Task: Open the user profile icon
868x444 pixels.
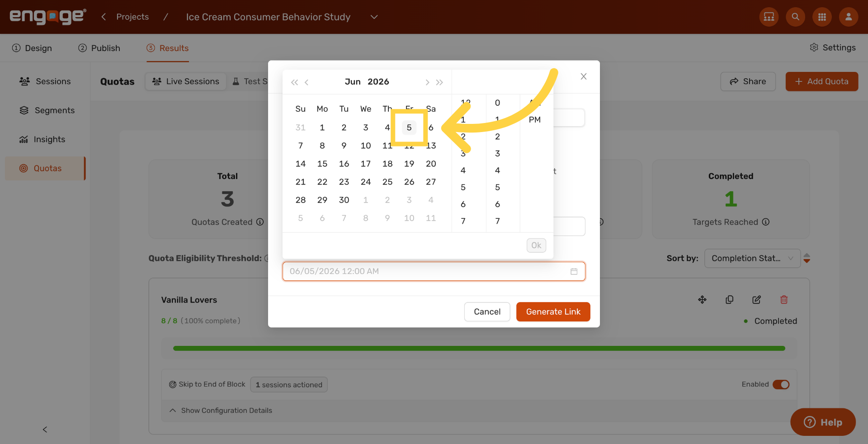Action: tap(849, 17)
